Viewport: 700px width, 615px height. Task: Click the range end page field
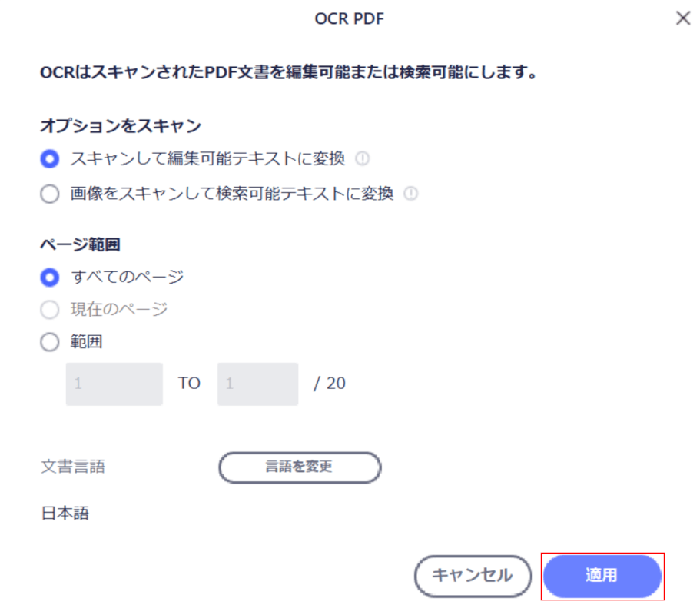[257, 384]
